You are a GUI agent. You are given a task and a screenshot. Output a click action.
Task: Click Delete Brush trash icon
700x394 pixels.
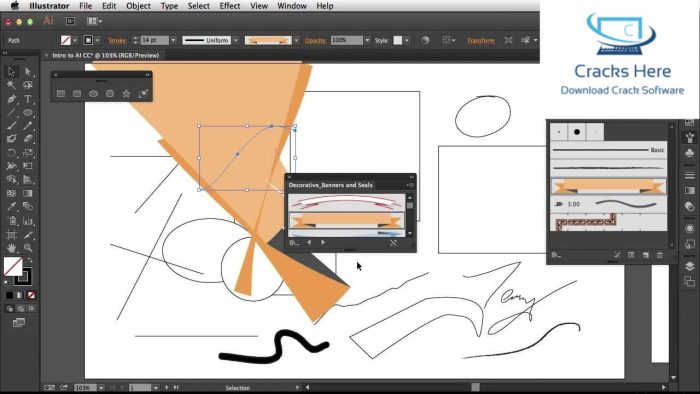[660, 255]
